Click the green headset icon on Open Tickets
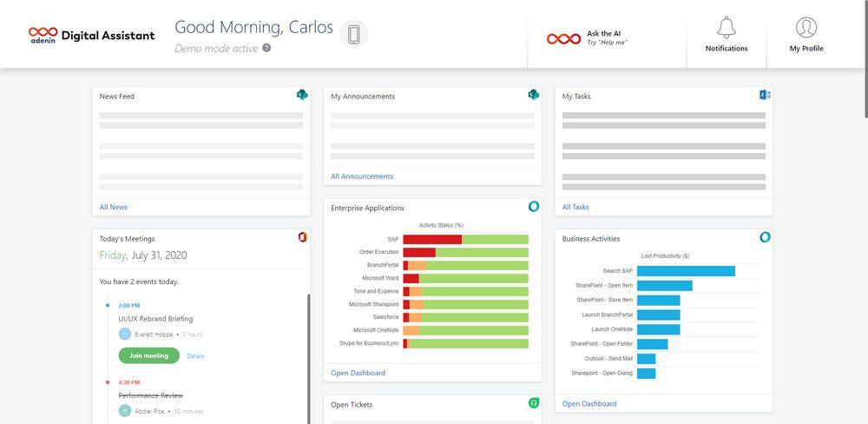The image size is (868, 424). [x=534, y=403]
